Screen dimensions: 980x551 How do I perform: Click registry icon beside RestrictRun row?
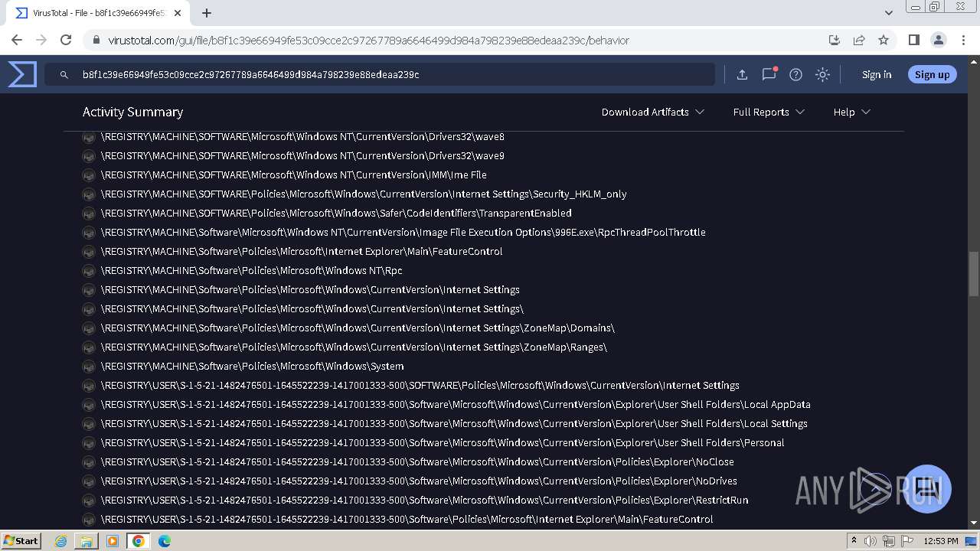(x=89, y=500)
